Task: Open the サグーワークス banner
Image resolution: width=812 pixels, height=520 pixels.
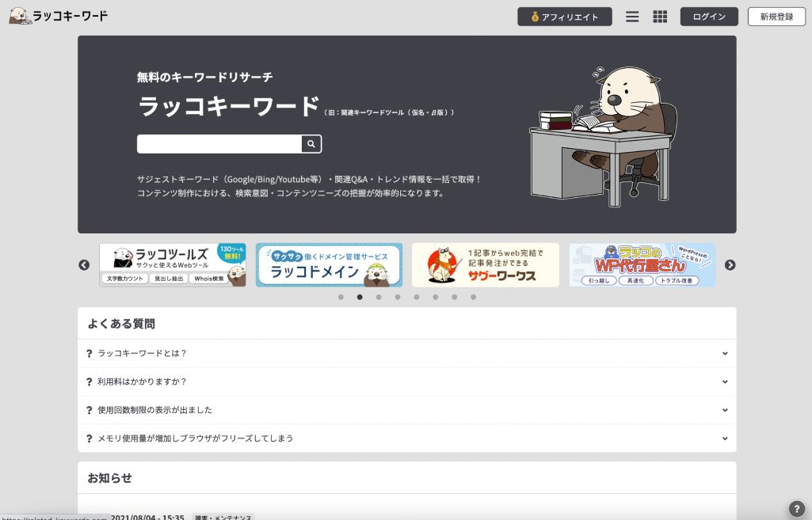Action: tap(485, 265)
